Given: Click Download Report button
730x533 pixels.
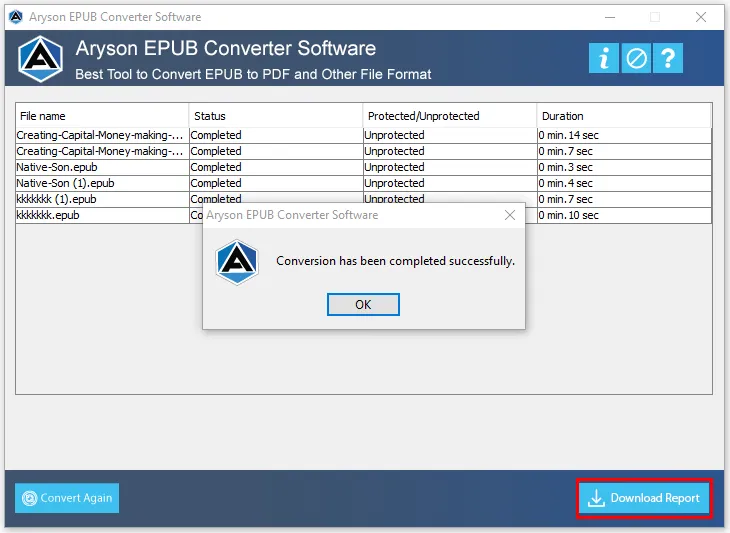Looking at the screenshot, I should pos(644,498).
